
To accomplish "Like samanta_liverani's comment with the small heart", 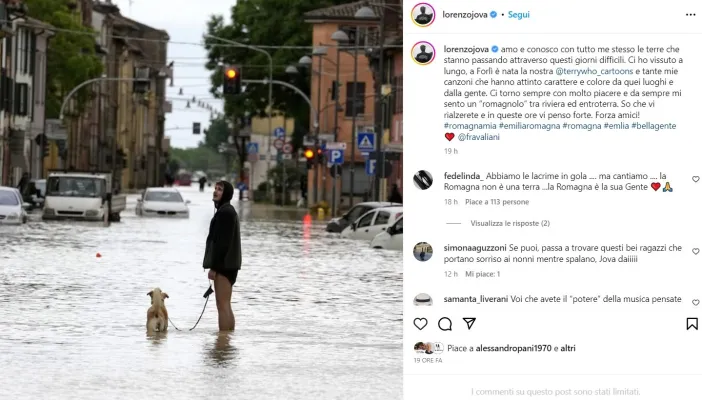I will coord(695,302).
